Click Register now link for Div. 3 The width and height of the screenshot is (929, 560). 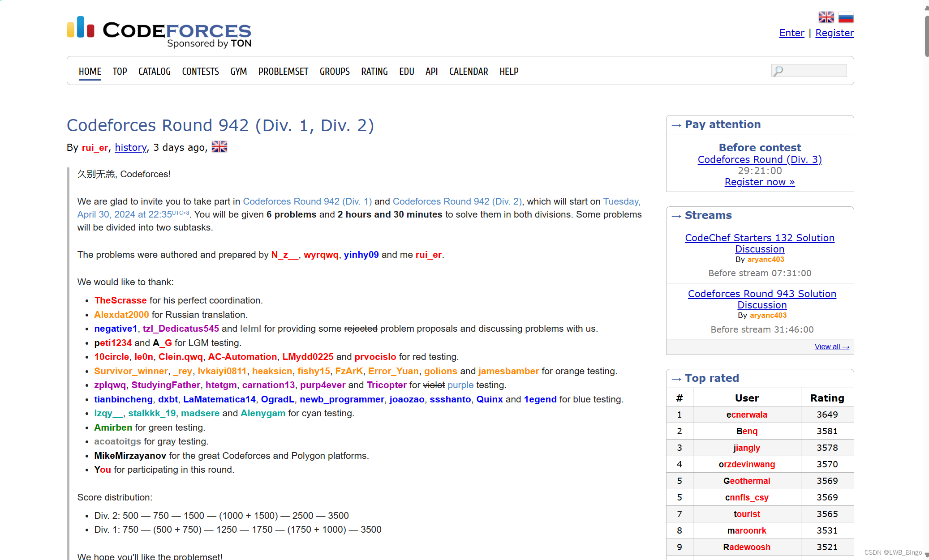point(759,182)
